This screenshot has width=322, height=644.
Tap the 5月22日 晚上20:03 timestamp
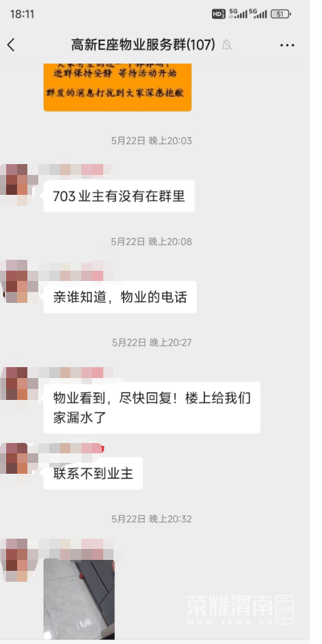coord(152,141)
